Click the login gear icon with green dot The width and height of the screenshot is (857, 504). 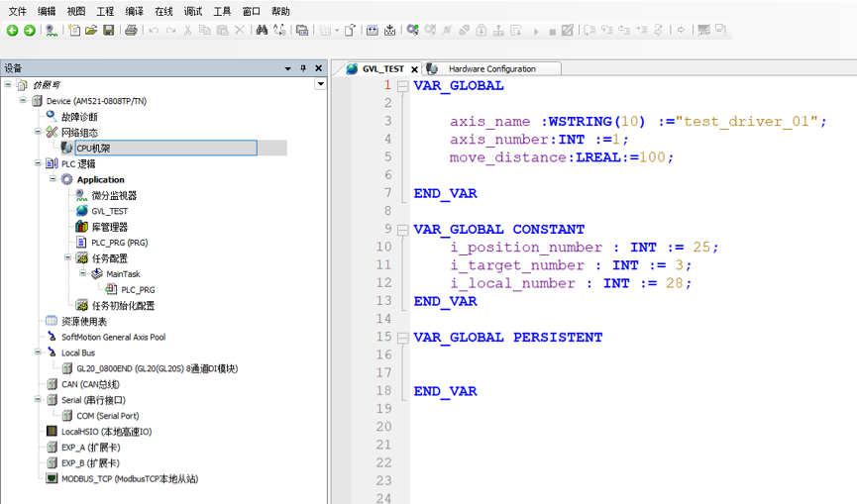[413, 30]
